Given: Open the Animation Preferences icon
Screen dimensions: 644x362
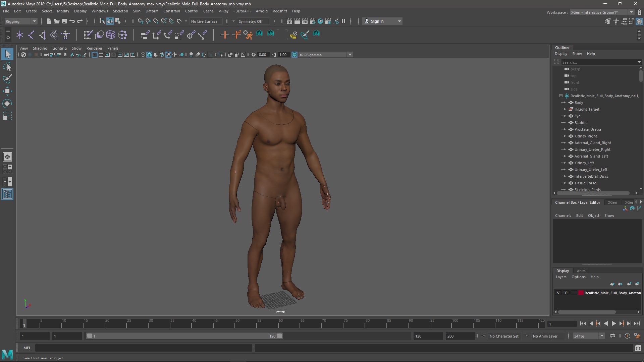Looking at the screenshot, I should click(x=637, y=336).
